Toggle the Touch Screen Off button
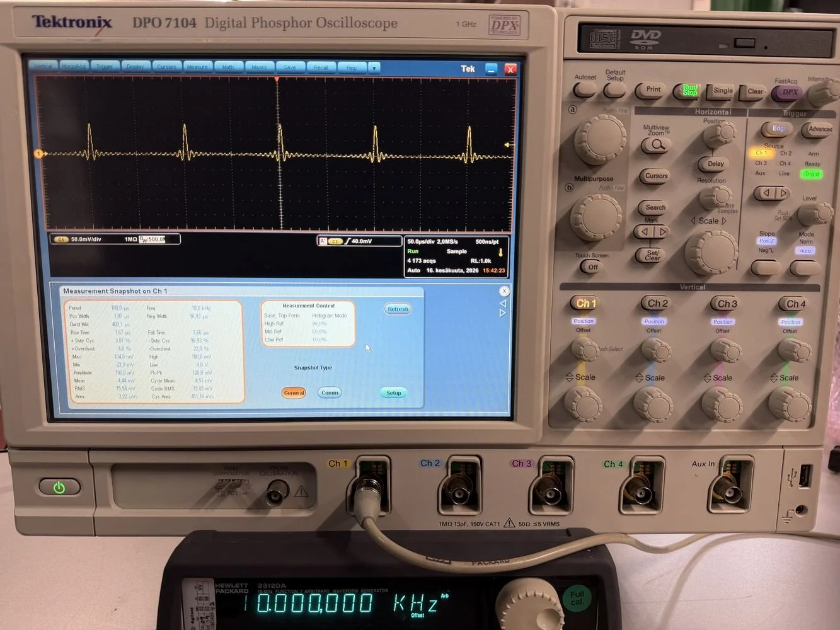 click(592, 267)
